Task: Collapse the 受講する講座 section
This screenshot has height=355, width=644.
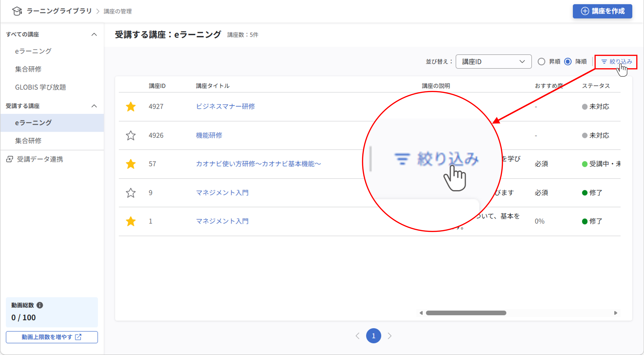Action: coord(94,106)
